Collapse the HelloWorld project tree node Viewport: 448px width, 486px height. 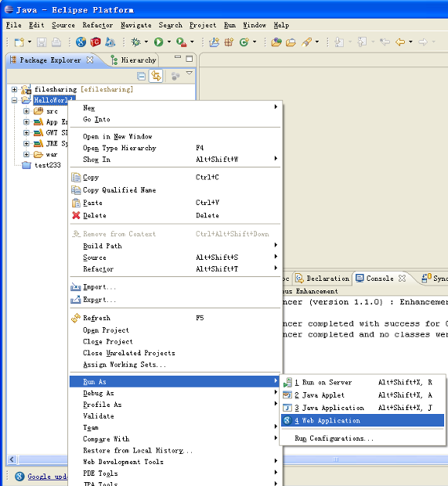click(x=14, y=100)
